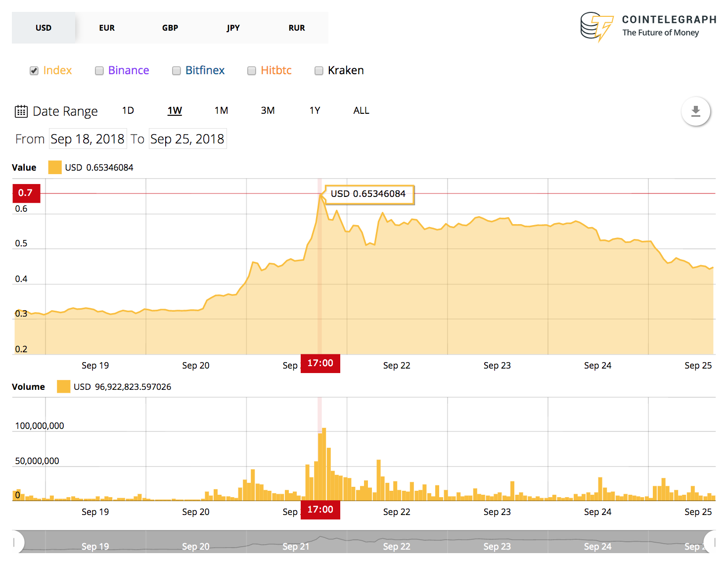Image resolution: width=728 pixels, height=564 pixels.
Task: Click the Bitfinex exchange label
Action: (205, 70)
